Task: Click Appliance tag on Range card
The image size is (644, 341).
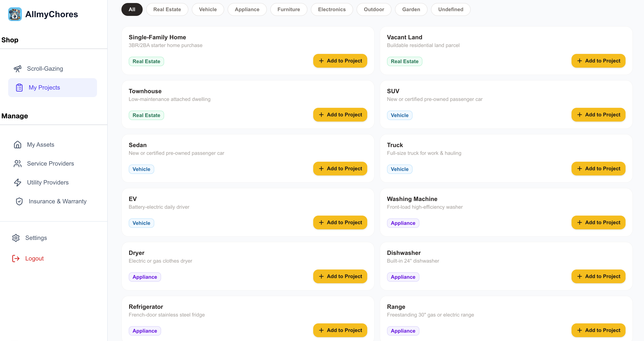Action: point(403,331)
